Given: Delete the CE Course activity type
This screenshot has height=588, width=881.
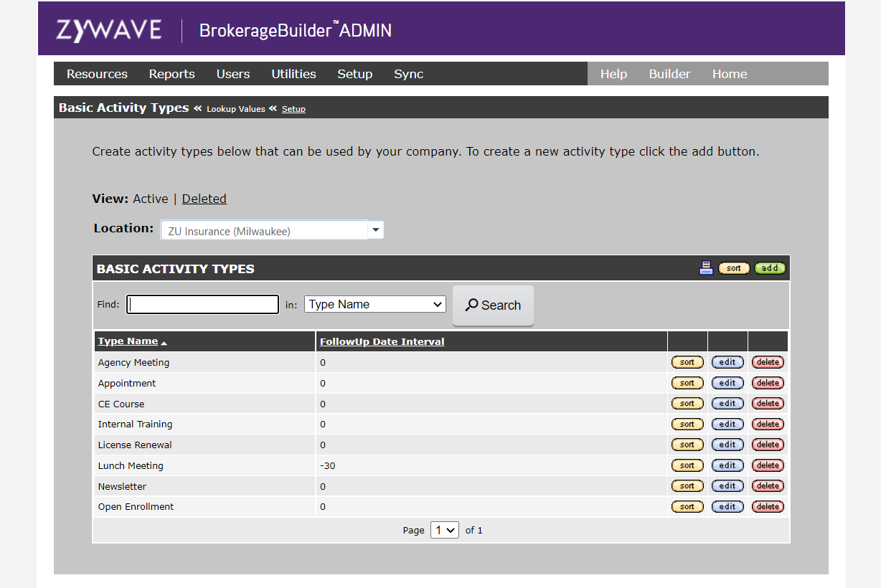Looking at the screenshot, I should (x=768, y=403).
